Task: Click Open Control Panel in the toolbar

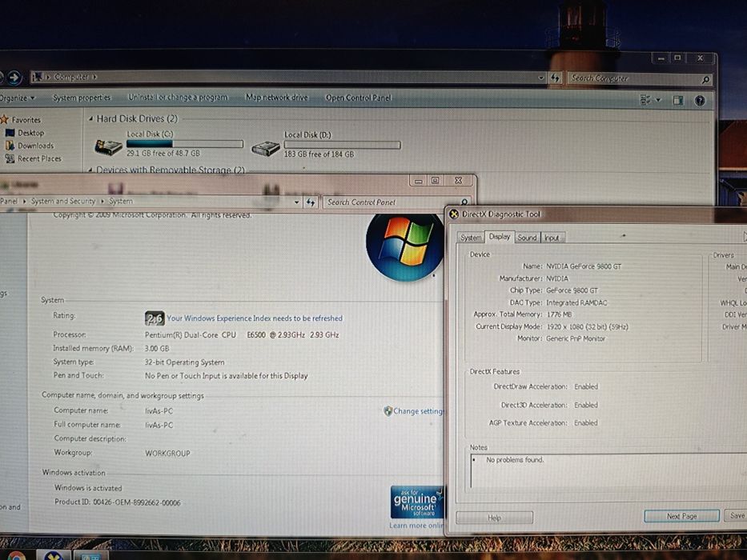Action: point(358,98)
